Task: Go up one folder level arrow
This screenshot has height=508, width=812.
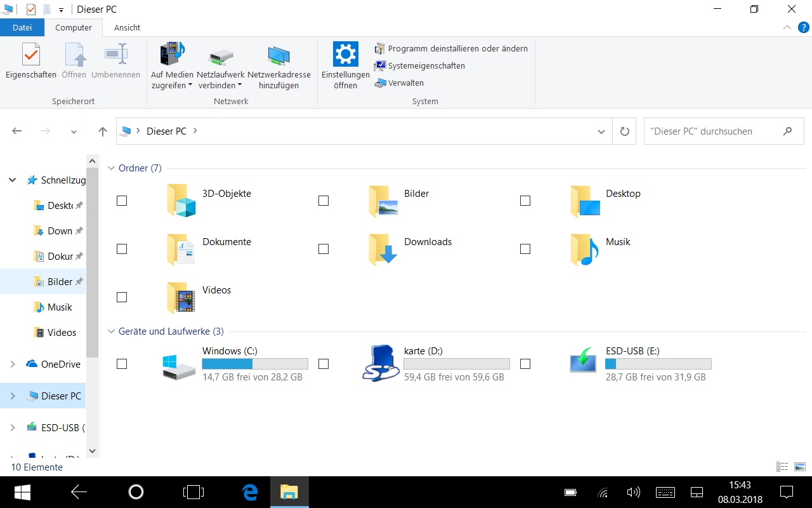Action: coord(103,131)
